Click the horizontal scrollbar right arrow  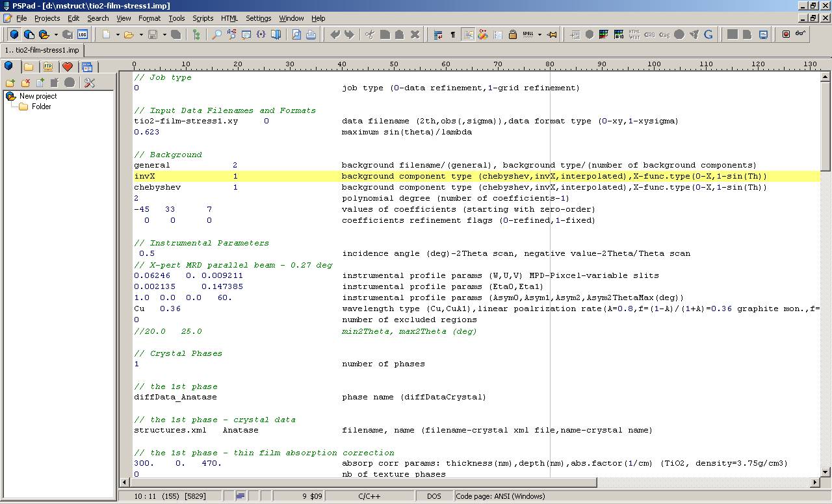click(815, 483)
